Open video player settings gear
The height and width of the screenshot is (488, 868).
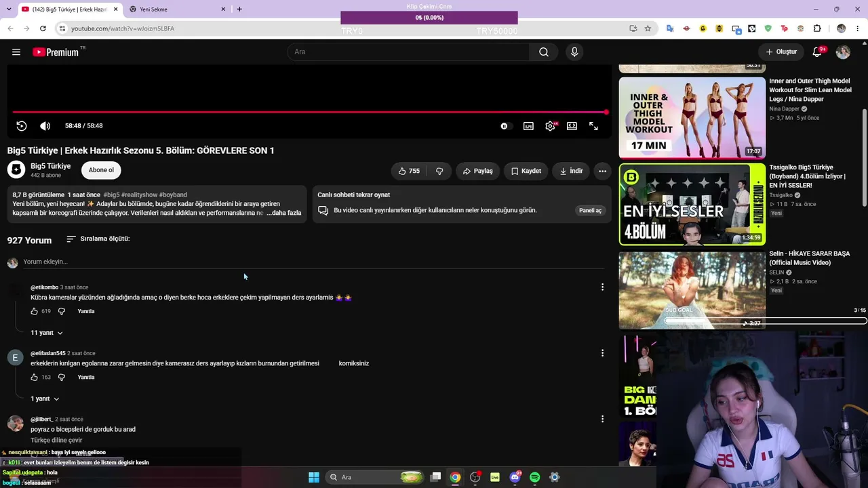point(550,126)
